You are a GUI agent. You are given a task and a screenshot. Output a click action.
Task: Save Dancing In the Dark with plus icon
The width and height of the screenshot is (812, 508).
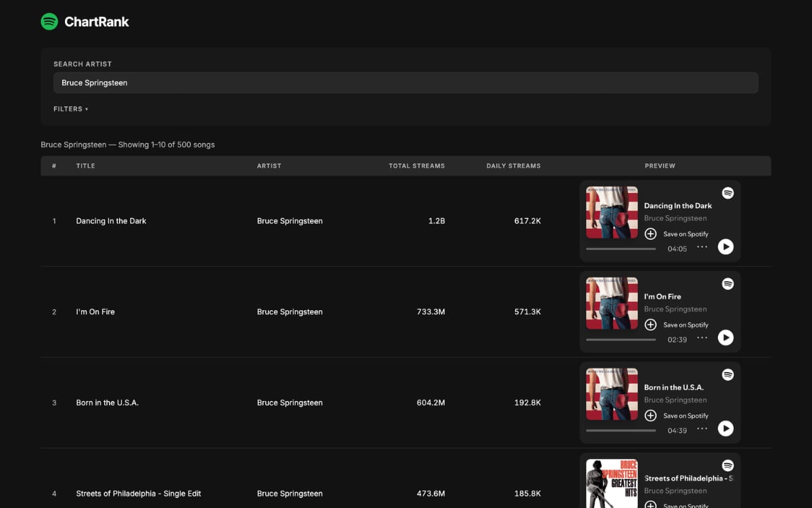point(650,234)
